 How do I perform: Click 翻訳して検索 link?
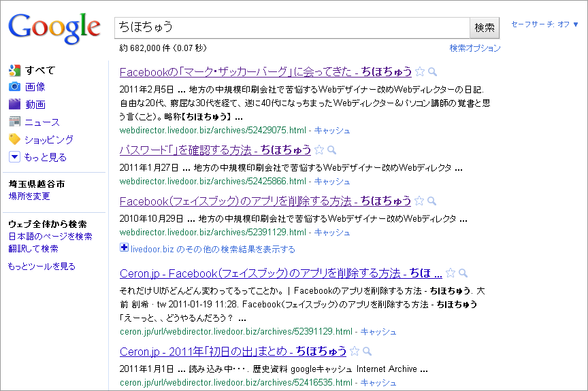click(x=33, y=249)
